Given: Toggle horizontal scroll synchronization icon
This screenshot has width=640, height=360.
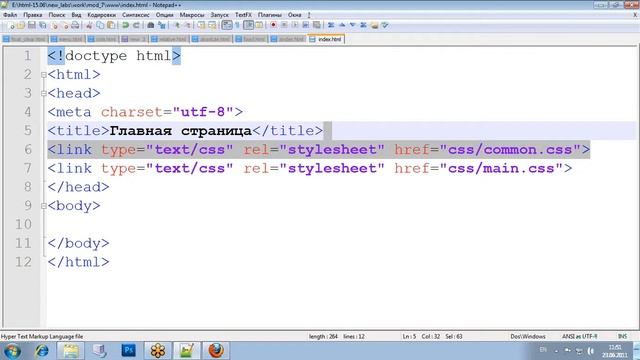Looking at the screenshot, I should 212,25.
